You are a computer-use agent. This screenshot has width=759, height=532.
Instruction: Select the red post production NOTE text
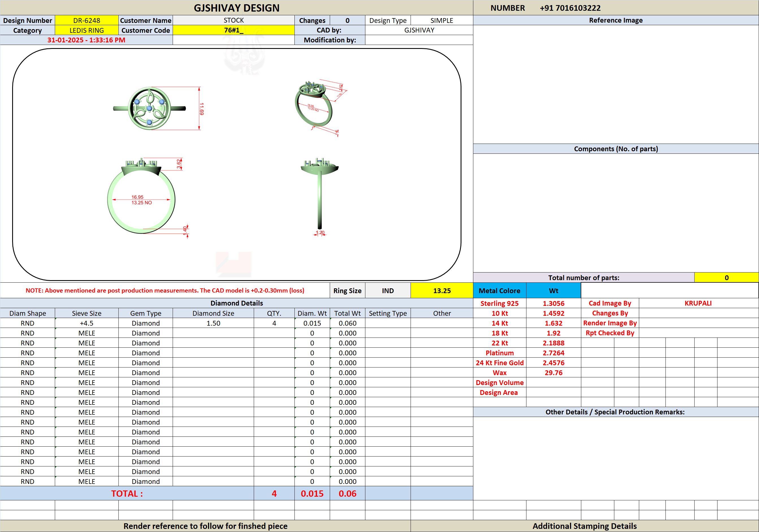tap(165, 290)
